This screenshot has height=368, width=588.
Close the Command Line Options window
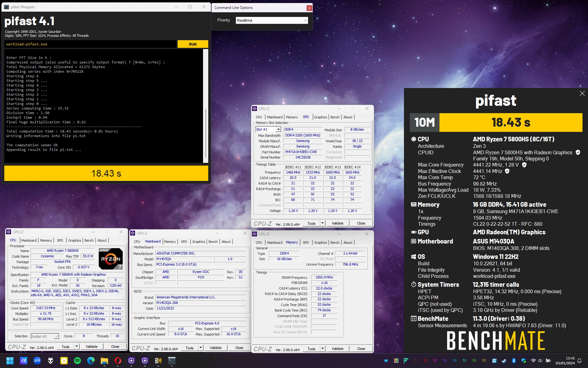point(309,8)
